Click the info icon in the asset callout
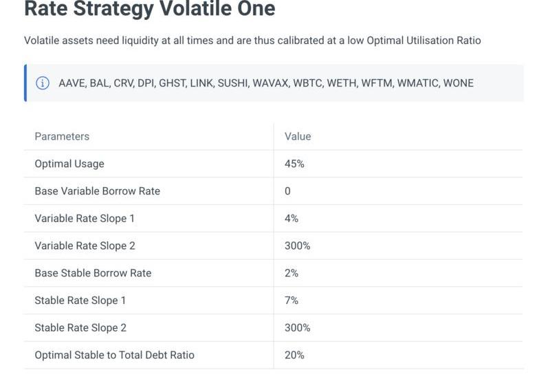The height and width of the screenshot is (392, 550). coord(43,83)
